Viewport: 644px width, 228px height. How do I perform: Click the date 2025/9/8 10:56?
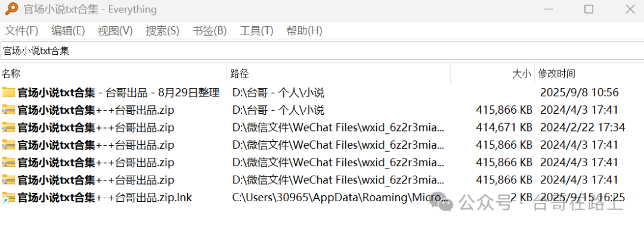click(x=579, y=93)
